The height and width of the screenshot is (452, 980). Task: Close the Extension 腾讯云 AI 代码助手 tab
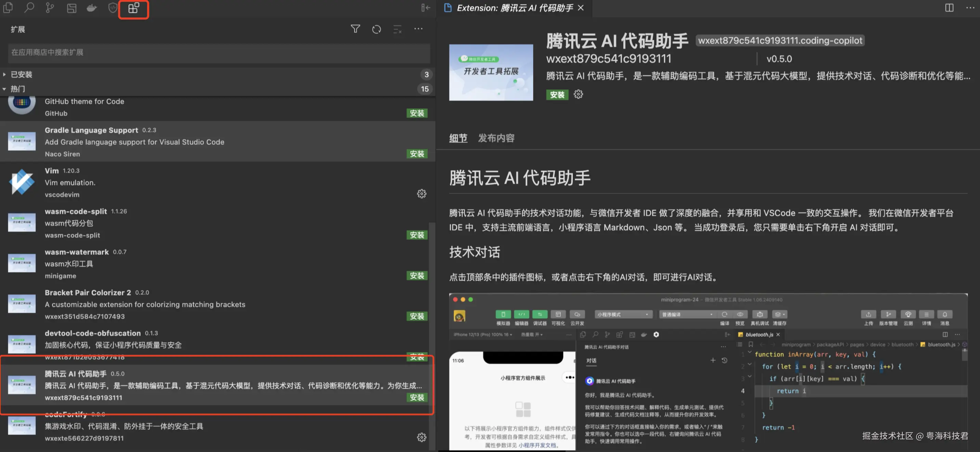pos(581,8)
